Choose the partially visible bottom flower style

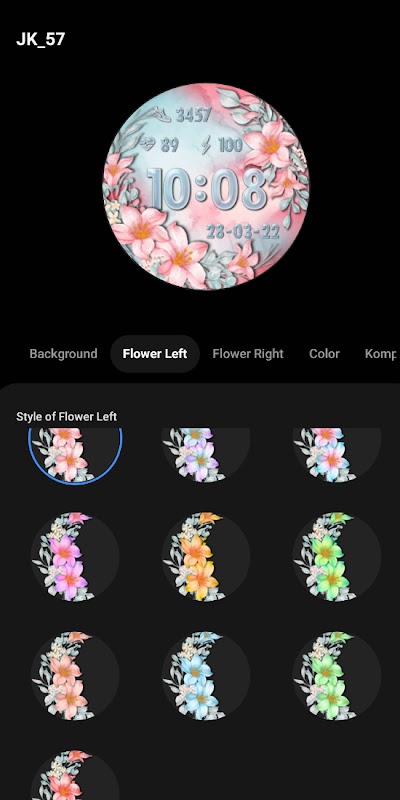tap(75, 776)
